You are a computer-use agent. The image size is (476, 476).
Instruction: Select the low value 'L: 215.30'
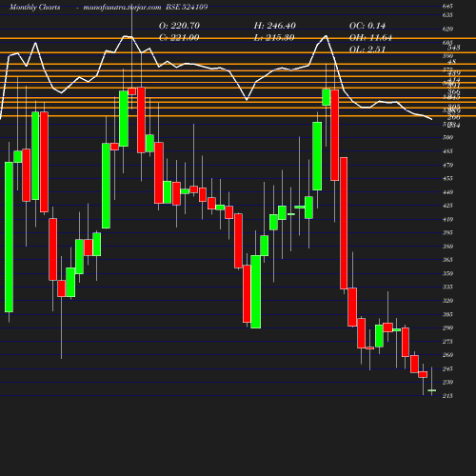[274, 38]
